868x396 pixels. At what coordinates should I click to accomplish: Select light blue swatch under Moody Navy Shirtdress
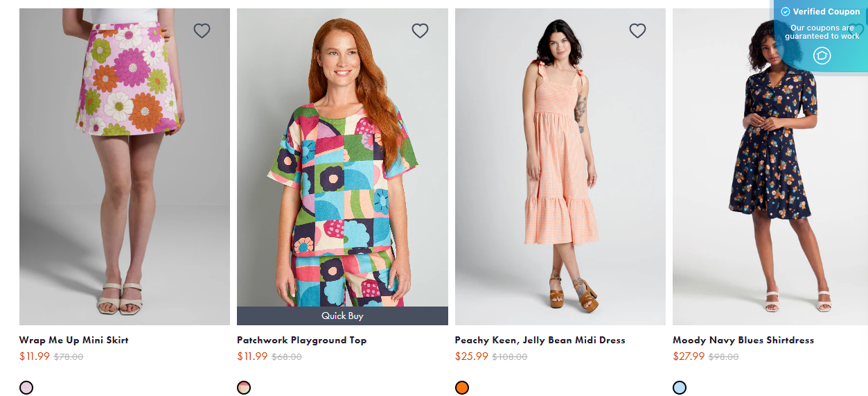(x=680, y=388)
